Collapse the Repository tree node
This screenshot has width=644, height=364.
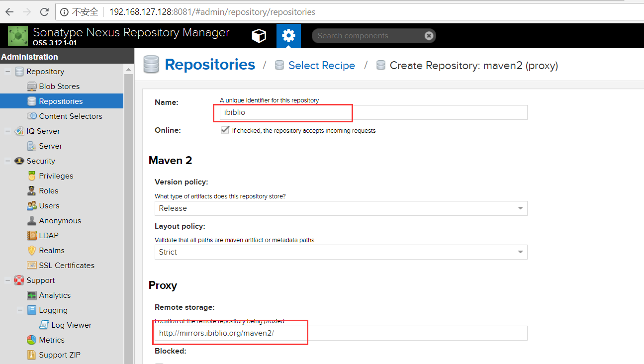tap(7, 72)
